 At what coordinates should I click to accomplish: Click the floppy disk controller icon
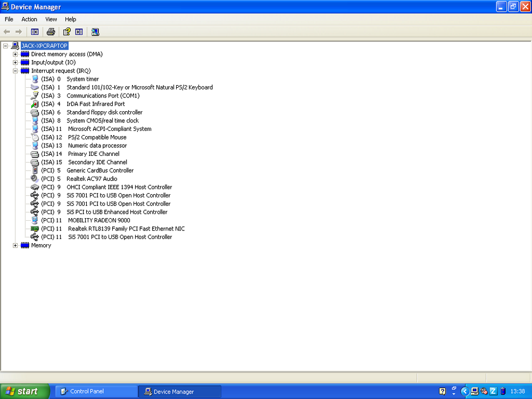35,112
